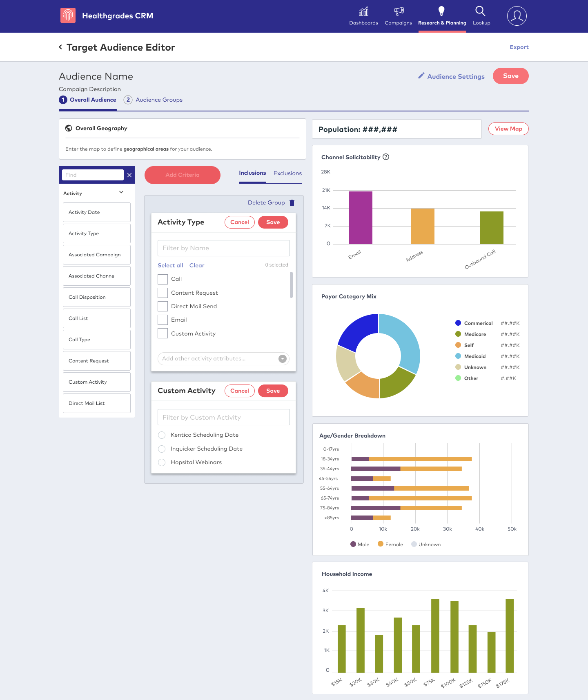Click the pencil icon for Audience Settings
Image resolution: width=588 pixels, height=700 pixels.
point(421,76)
